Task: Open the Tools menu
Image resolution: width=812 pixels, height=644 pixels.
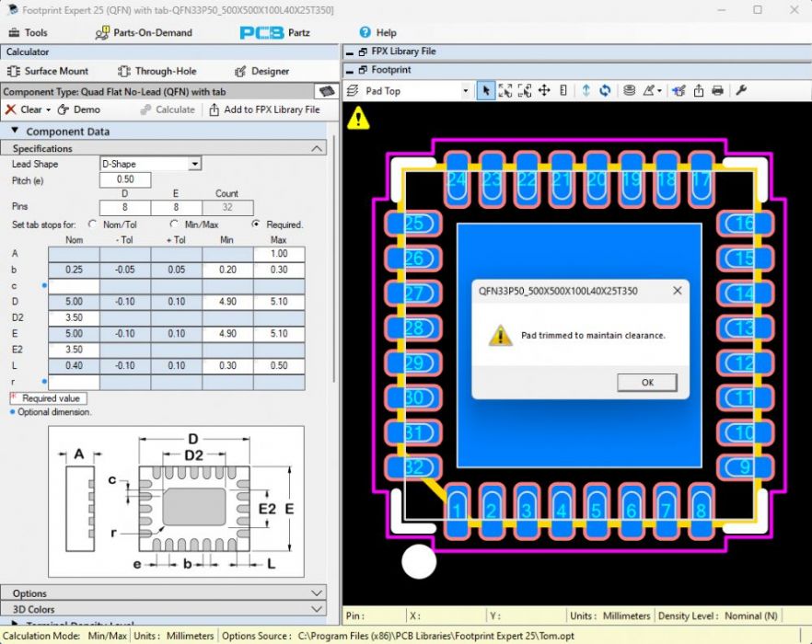Action: [28, 32]
